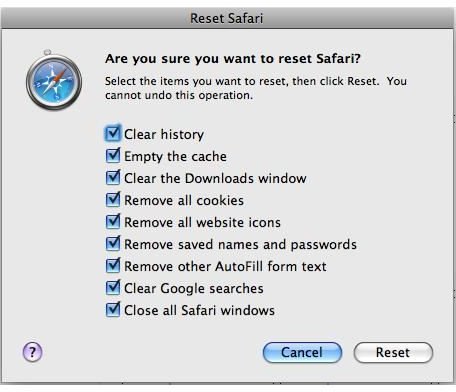
Task: Click the Safari compass icon
Action: [x=54, y=80]
